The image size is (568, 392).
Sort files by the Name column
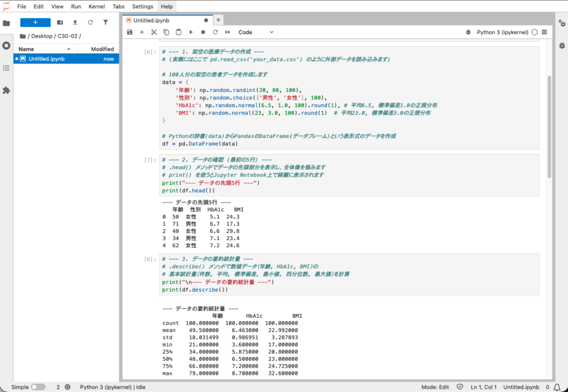pos(27,49)
